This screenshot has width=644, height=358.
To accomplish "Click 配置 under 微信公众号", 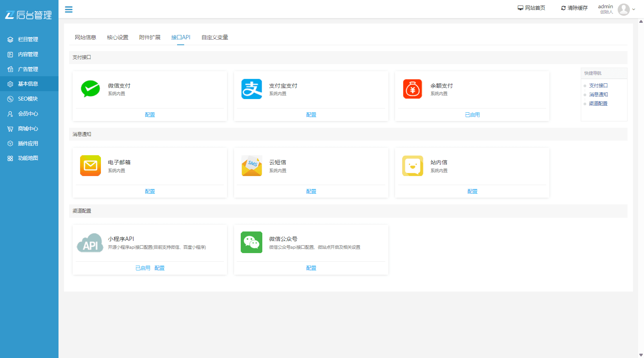I will point(311,268).
